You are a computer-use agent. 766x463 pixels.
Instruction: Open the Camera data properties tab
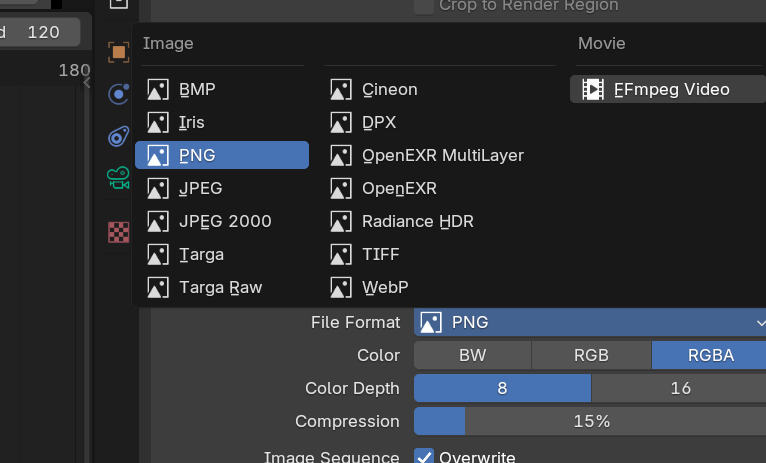[x=119, y=179]
